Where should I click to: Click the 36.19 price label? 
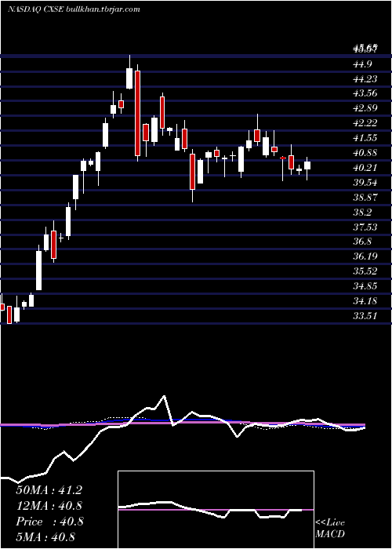[x=365, y=256]
